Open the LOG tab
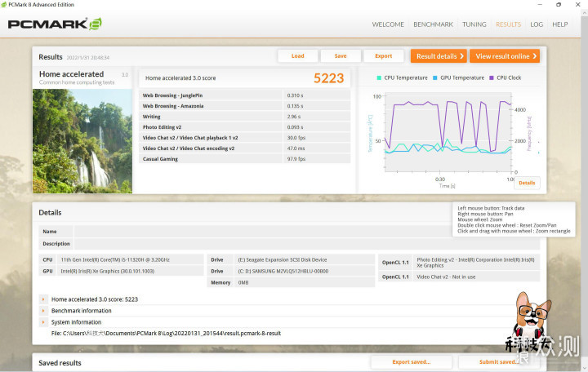This screenshot has height=372, width=588. [x=537, y=24]
